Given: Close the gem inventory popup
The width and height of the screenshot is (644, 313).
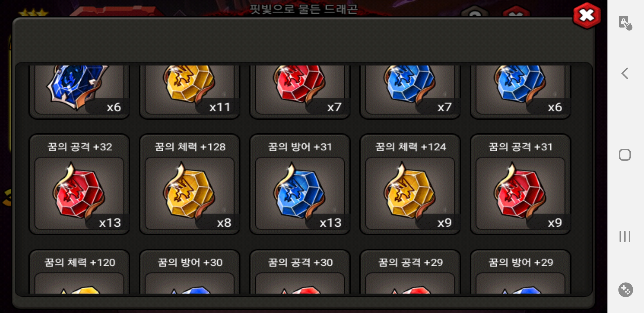Looking at the screenshot, I should coord(587,16).
